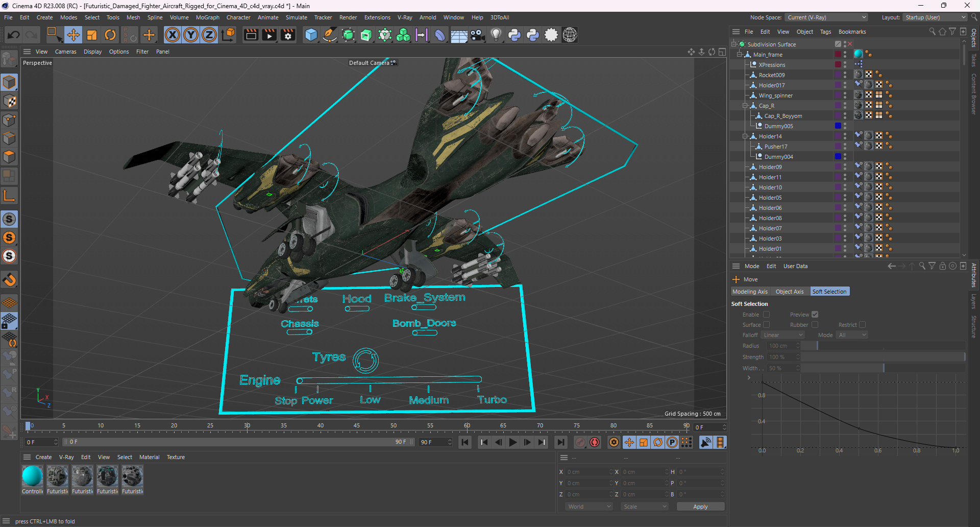Select Controller cyan material thumbnail
This screenshot has width=980, height=527.
(32, 476)
